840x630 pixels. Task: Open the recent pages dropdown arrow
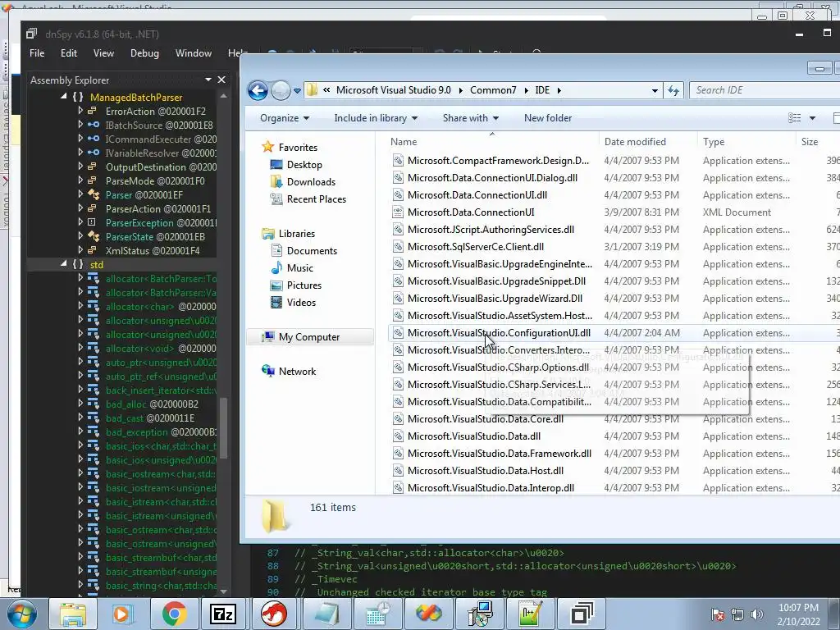coord(297,90)
